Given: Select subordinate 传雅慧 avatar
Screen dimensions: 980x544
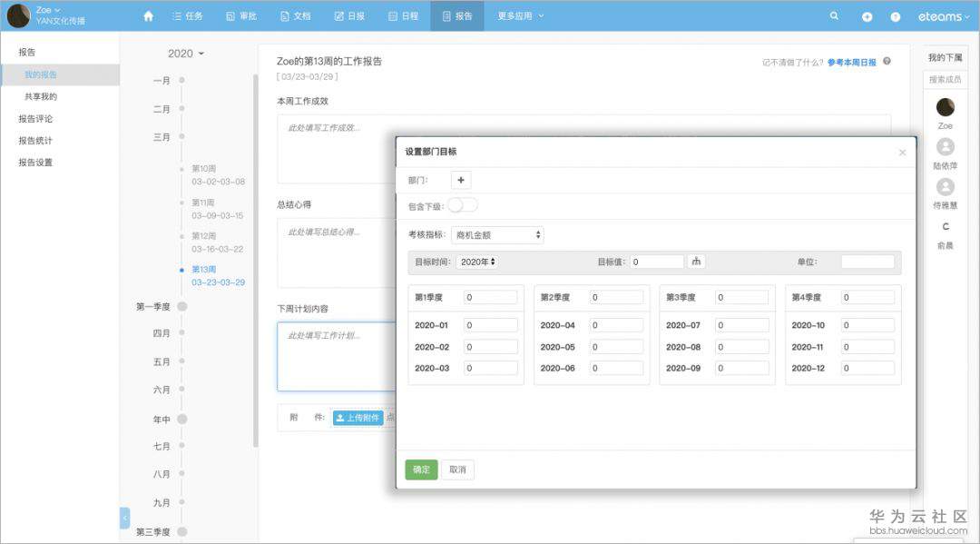Looking at the screenshot, I should pos(945,187).
